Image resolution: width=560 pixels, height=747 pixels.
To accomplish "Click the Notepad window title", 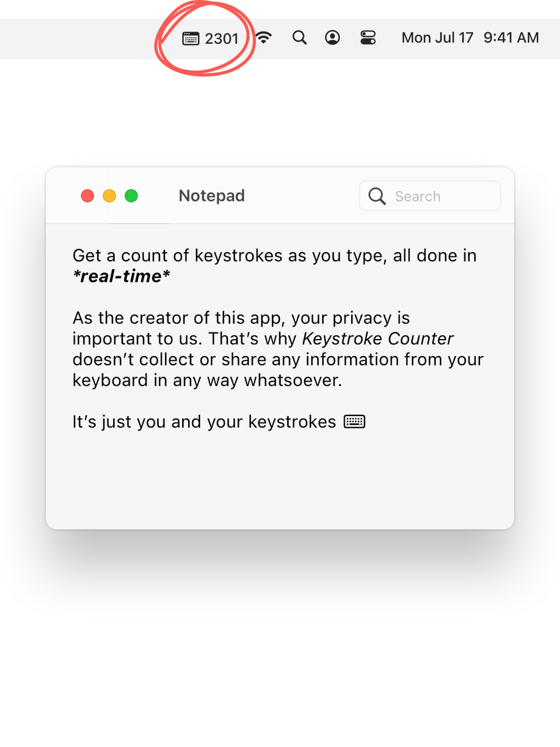I will [x=212, y=196].
